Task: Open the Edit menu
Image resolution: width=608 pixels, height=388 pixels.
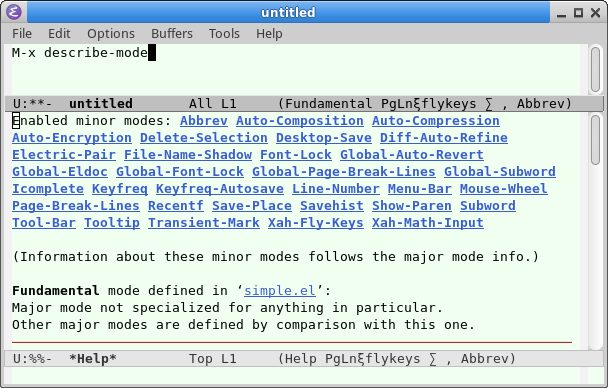Action: (x=59, y=34)
